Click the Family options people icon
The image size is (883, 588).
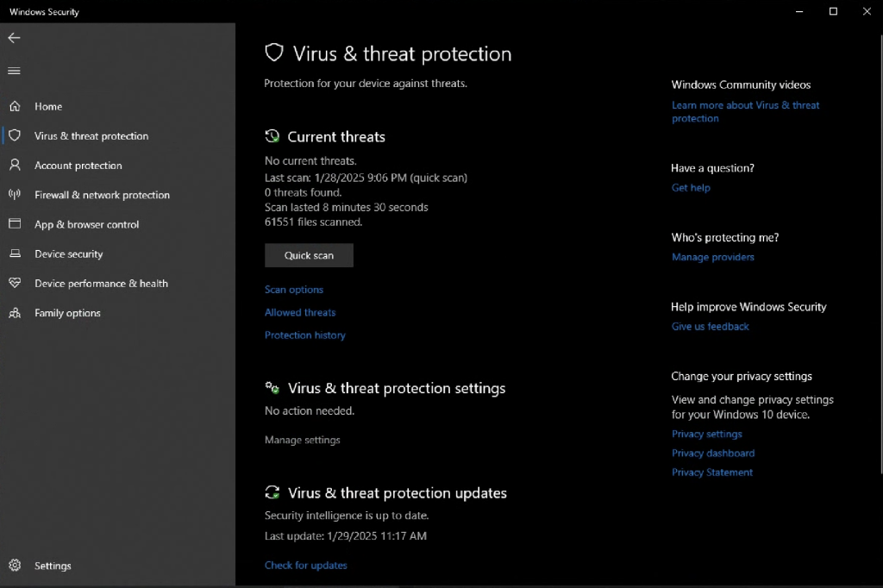(x=15, y=313)
